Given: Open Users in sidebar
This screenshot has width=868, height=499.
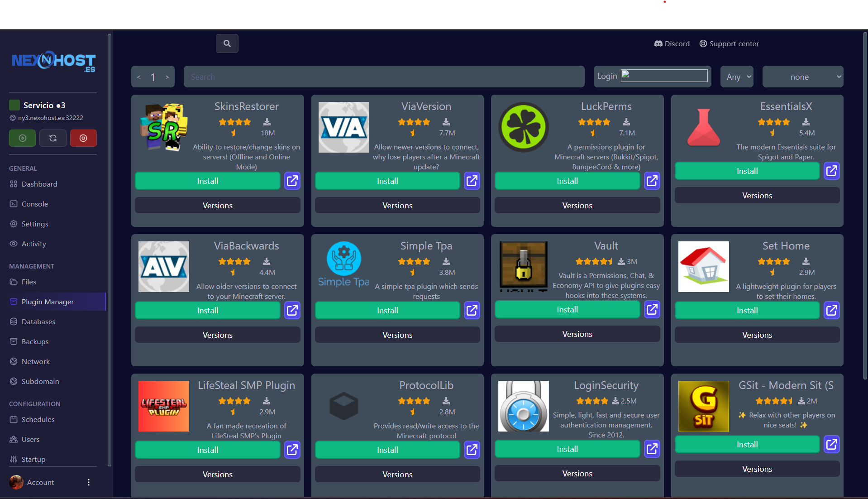Looking at the screenshot, I should pyautogui.click(x=53, y=439).
